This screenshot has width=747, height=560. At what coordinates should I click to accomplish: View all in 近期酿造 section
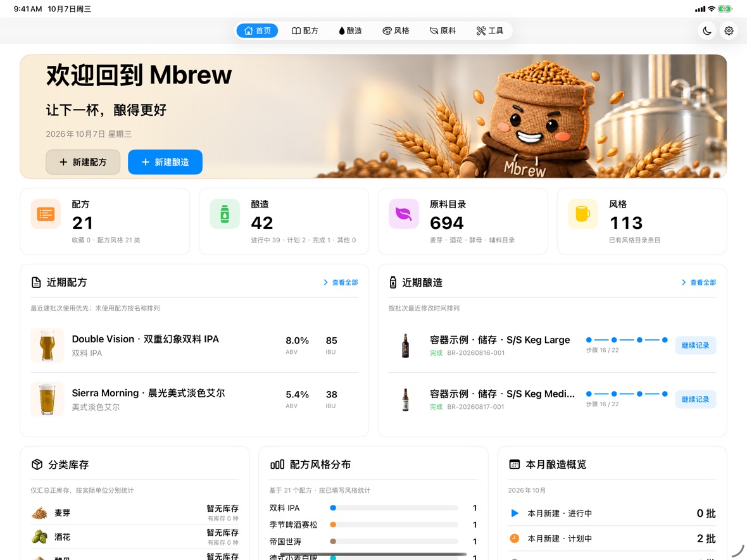point(699,282)
